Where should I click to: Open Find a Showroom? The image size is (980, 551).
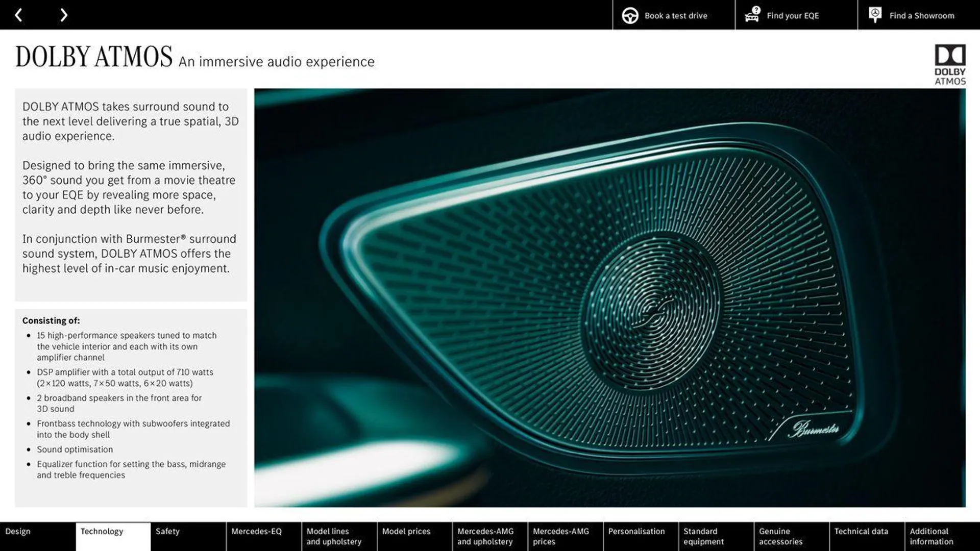[x=919, y=15]
